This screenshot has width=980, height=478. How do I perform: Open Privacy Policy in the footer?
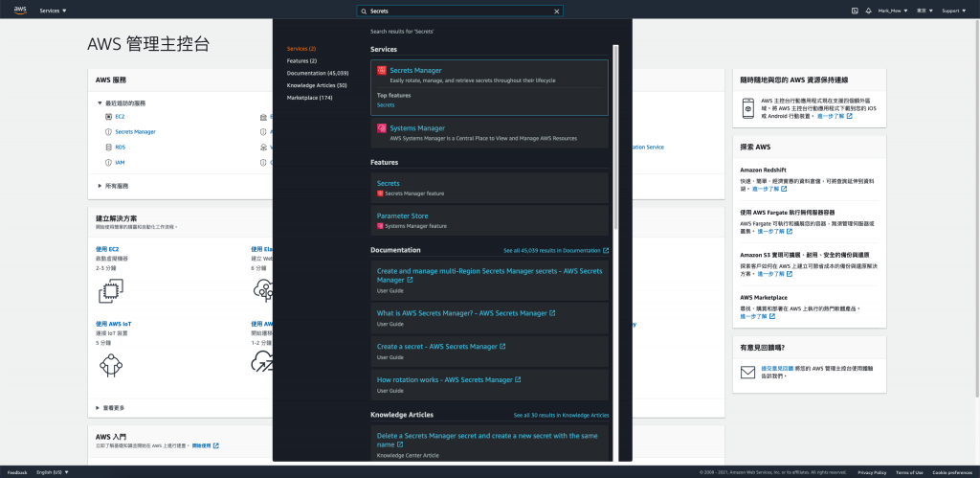pyautogui.click(x=872, y=472)
